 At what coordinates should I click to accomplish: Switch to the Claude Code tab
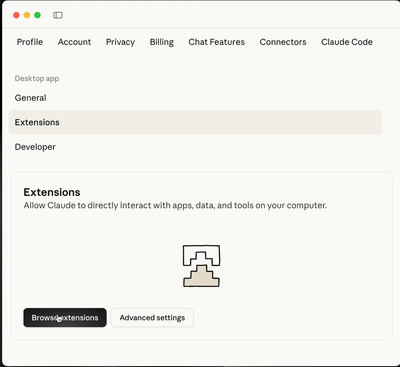pos(347,42)
